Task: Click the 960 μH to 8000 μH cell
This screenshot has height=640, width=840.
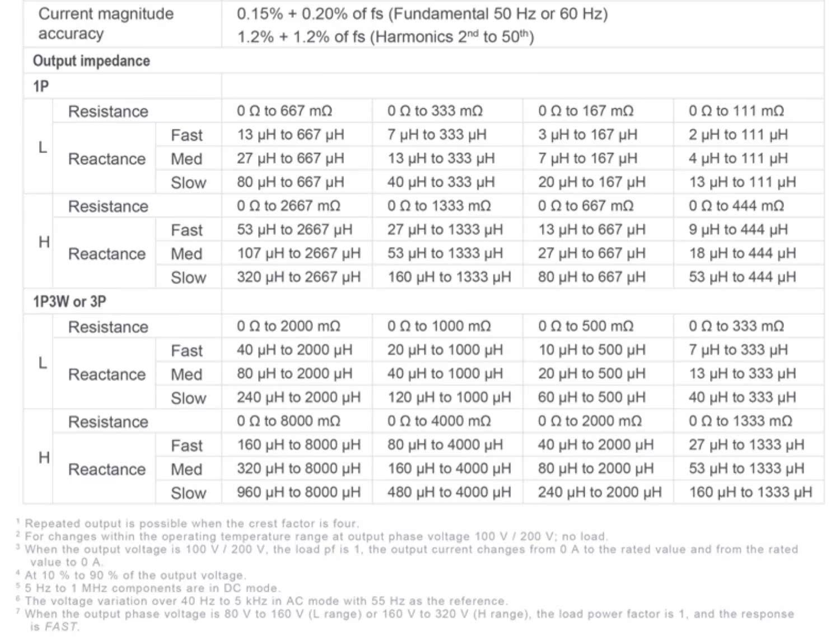Action: click(298, 493)
